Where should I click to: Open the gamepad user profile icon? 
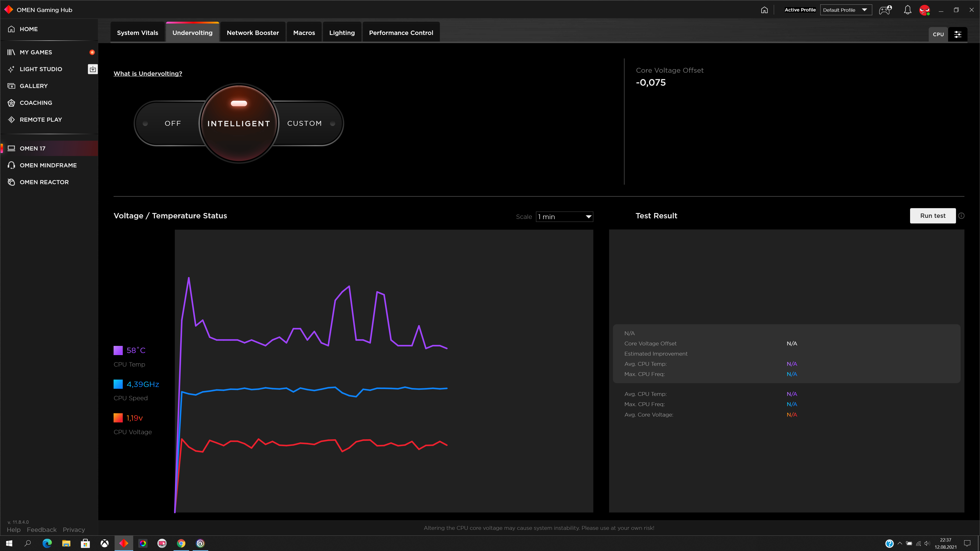(885, 10)
